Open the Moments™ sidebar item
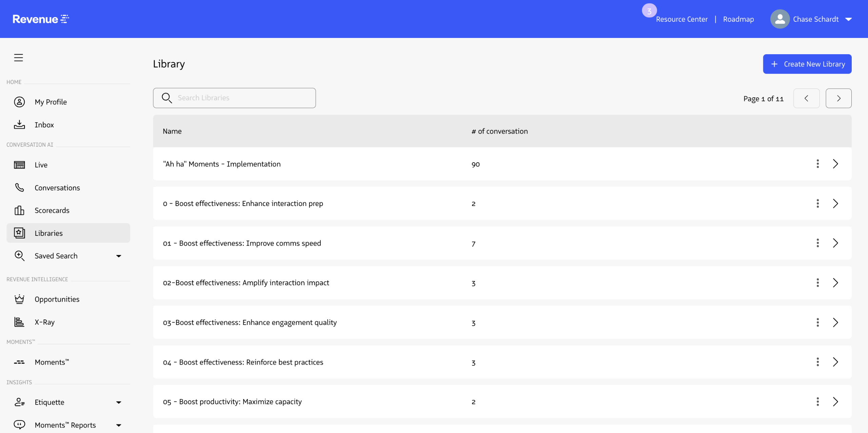The width and height of the screenshot is (868, 433). pos(52,362)
